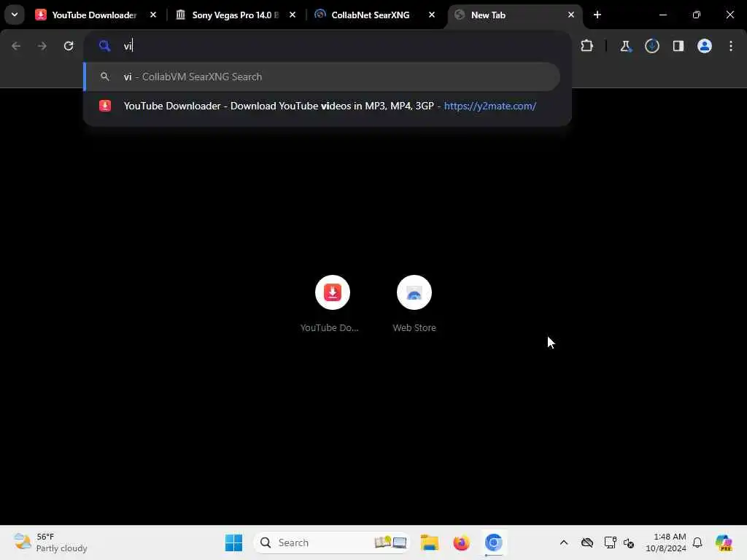Switch to the Sony Vegas Pro 14.0 tab
The width and height of the screenshot is (747, 560).
[x=236, y=15]
